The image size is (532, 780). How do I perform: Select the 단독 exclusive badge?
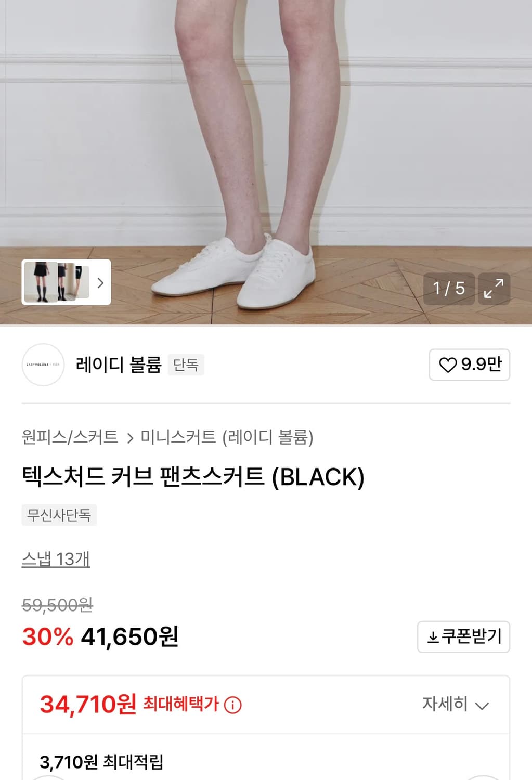(186, 365)
